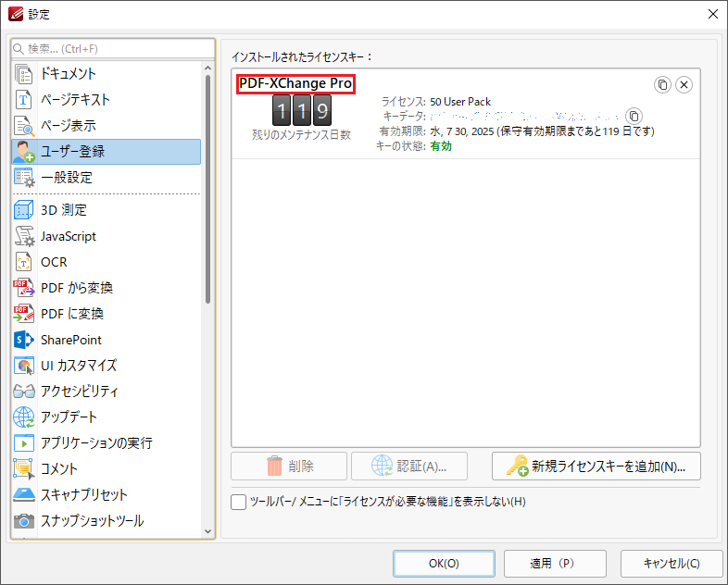Screen dimensions: 728x585
Task: Click the ユーザー登録 user icon
Action: click(x=24, y=152)
